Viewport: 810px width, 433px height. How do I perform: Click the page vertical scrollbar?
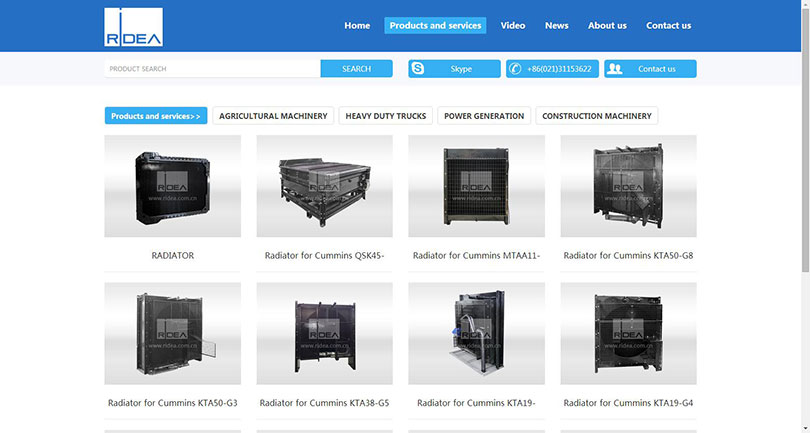point(804,150)
